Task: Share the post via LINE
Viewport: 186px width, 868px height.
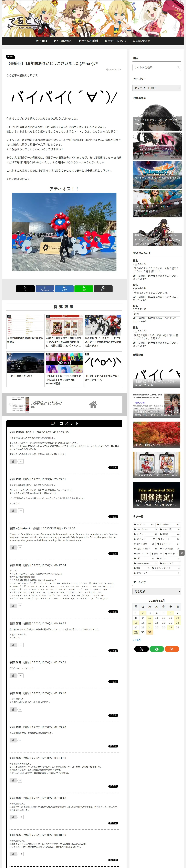Action: [84, 288]
